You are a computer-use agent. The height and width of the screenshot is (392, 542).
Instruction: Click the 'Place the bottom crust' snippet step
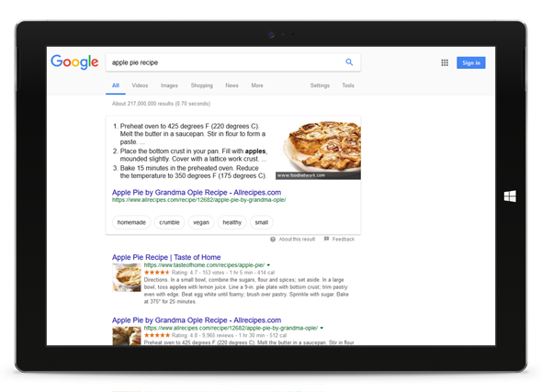click(x=194, y=155)
